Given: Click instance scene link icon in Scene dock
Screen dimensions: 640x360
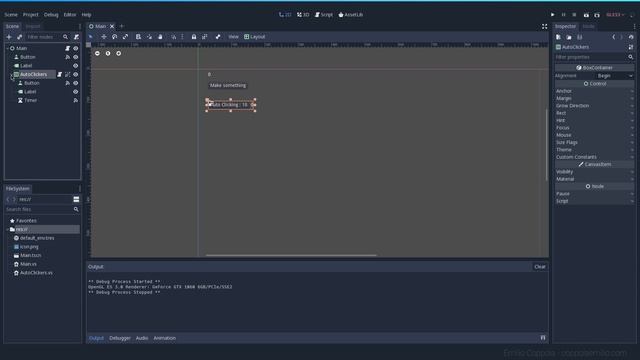Looking at the screenshot, I should (x=19, y=37).
